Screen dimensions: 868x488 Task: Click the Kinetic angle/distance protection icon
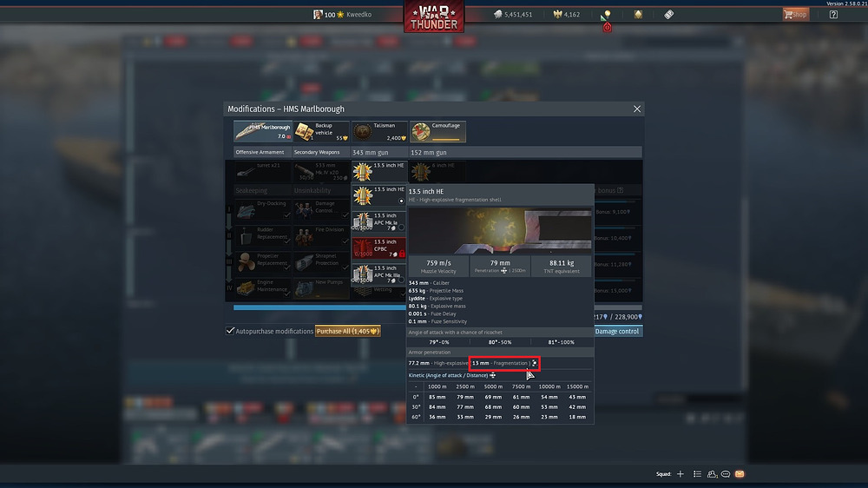[x=493, y=376]
